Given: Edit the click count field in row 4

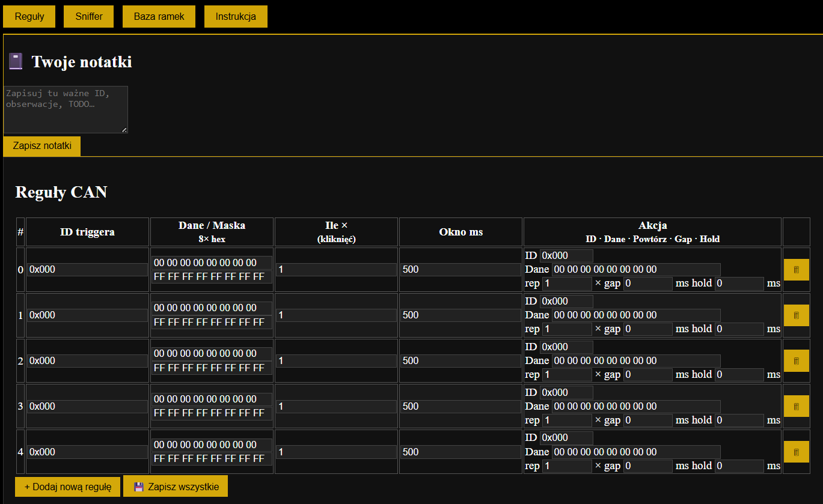Looking at the screenshot, I should (x=336, y=452).
